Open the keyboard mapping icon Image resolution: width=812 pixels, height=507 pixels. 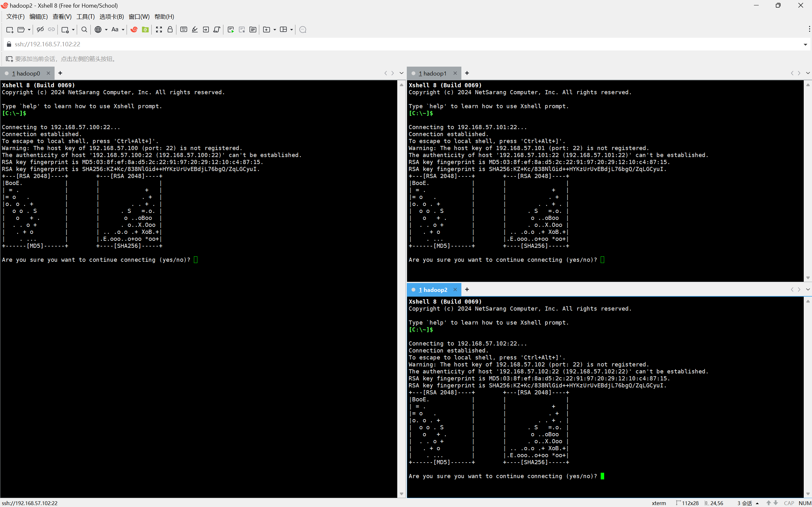pyautogui.click(x=183, y=30)
